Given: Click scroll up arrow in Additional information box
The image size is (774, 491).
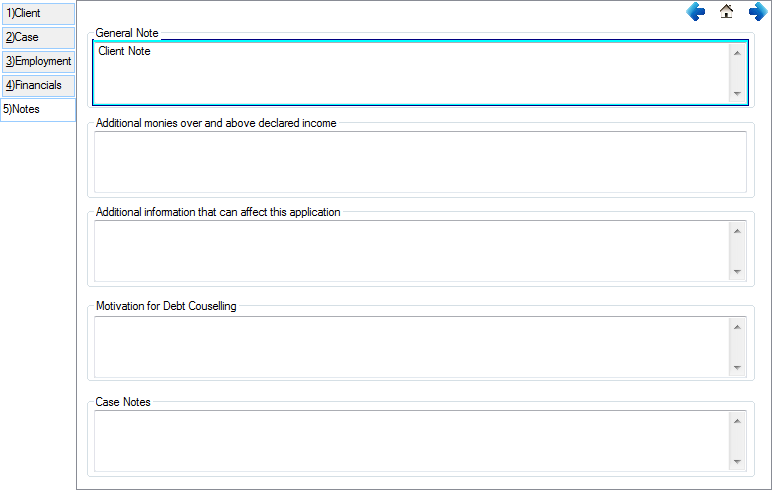Looking at the screenshot, I should 738,231.
